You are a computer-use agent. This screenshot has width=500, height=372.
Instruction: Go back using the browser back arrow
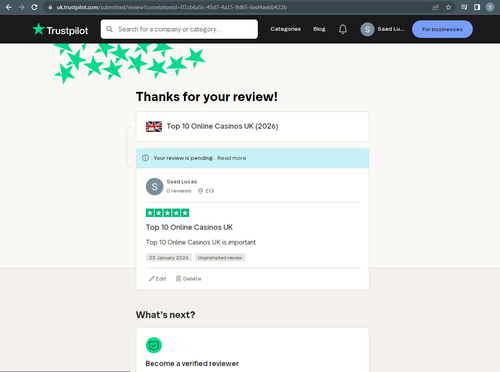coord(9,7)
